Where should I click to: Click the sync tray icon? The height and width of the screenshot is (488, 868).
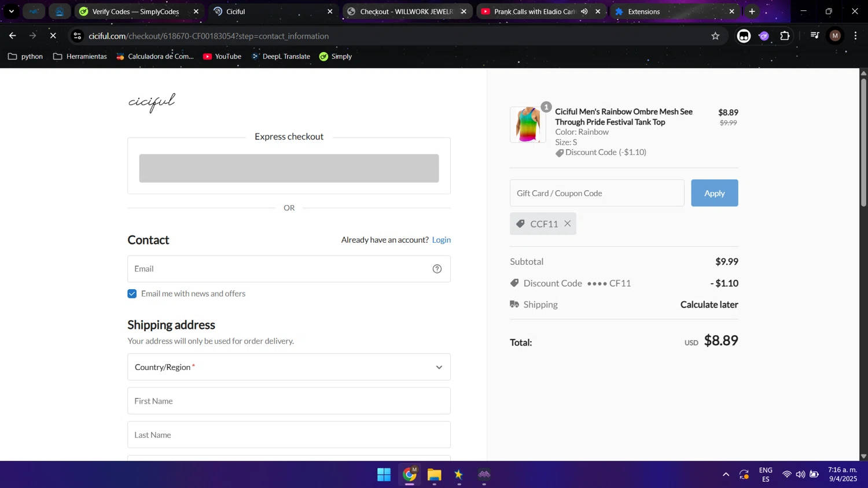[x=744, y=475]
